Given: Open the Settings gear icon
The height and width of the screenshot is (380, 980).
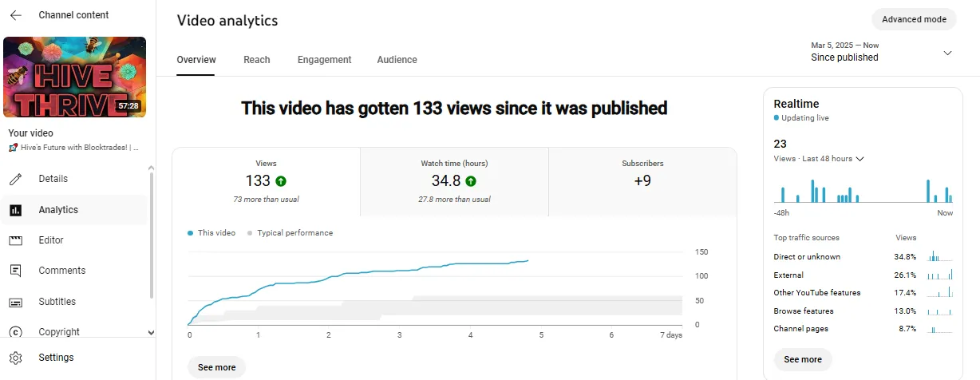Looking at the screenshot, I should tap(16, 358).
